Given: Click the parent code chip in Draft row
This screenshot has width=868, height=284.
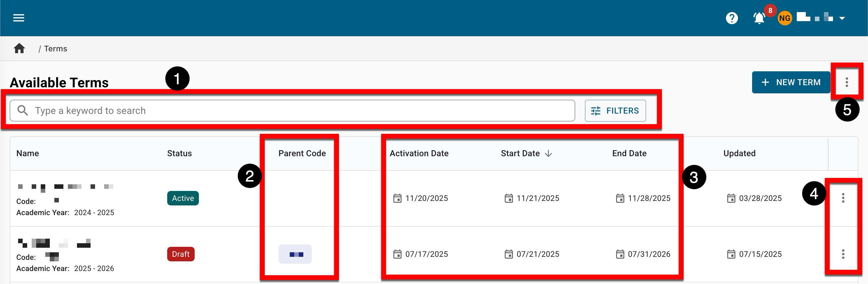Looking at the screenshot, I should click(x=295, y=254).
